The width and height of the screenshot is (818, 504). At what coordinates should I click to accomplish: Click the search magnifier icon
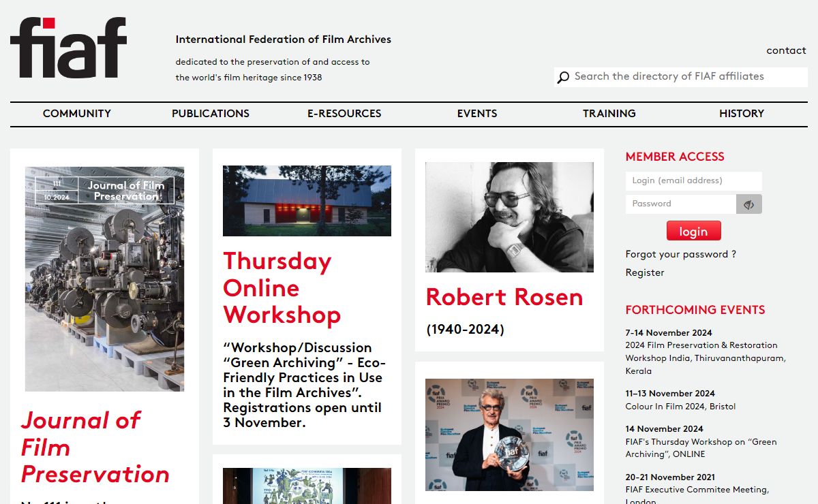coord(563,78)
